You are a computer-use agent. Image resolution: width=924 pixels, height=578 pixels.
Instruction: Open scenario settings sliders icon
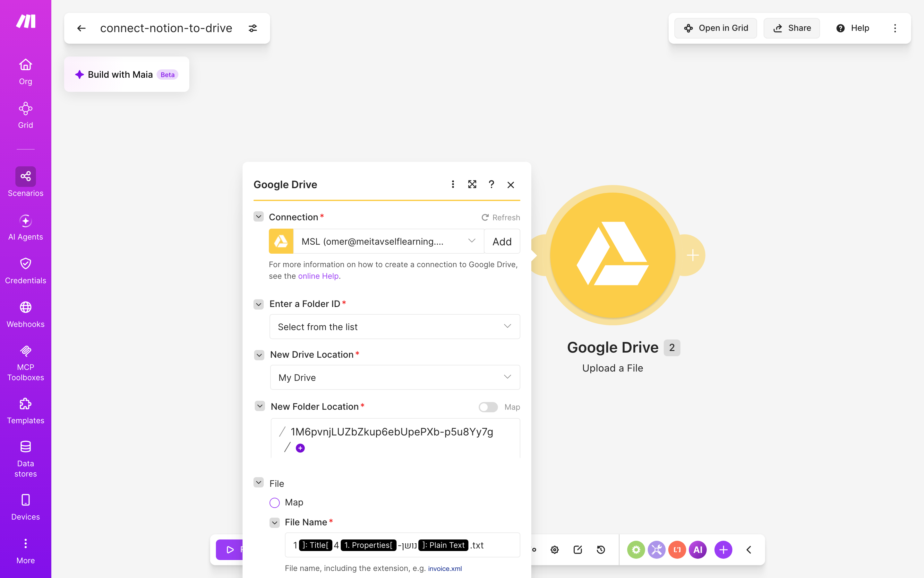point(253,28)
